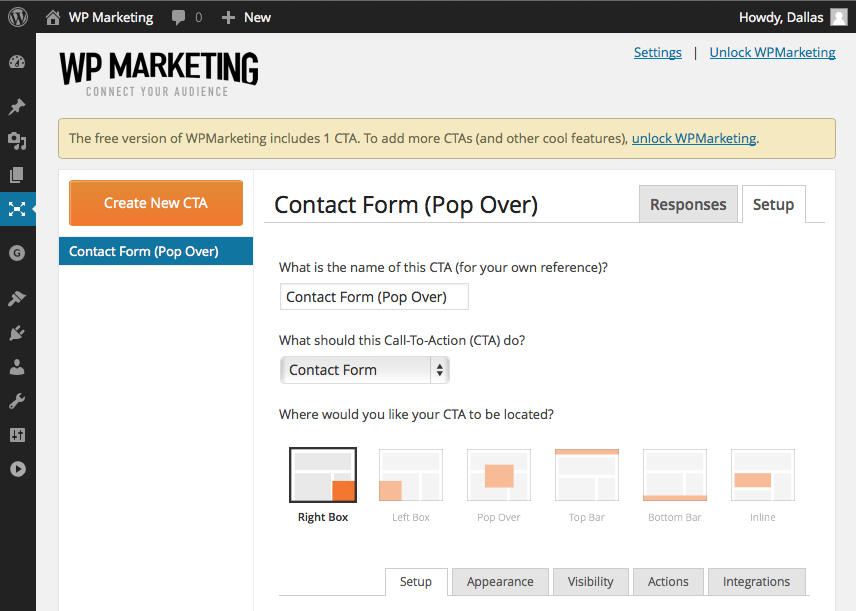Switch to the top Setup tab
The height and width of the screenshot is (611, 856).
click(x=773, y=204)
